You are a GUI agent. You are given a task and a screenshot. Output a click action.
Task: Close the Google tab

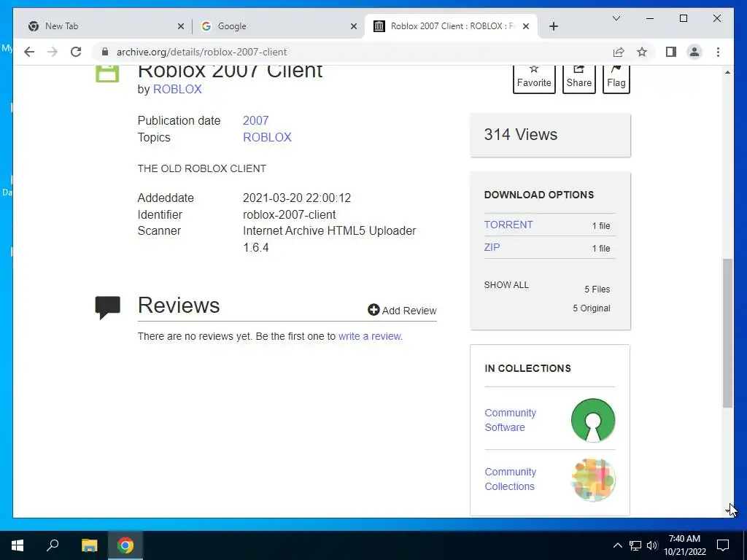point(354,26)
